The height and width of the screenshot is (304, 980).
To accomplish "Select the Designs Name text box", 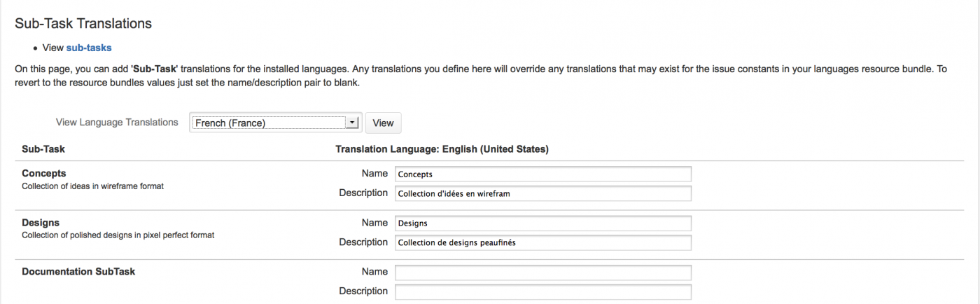I will point(542,223).
